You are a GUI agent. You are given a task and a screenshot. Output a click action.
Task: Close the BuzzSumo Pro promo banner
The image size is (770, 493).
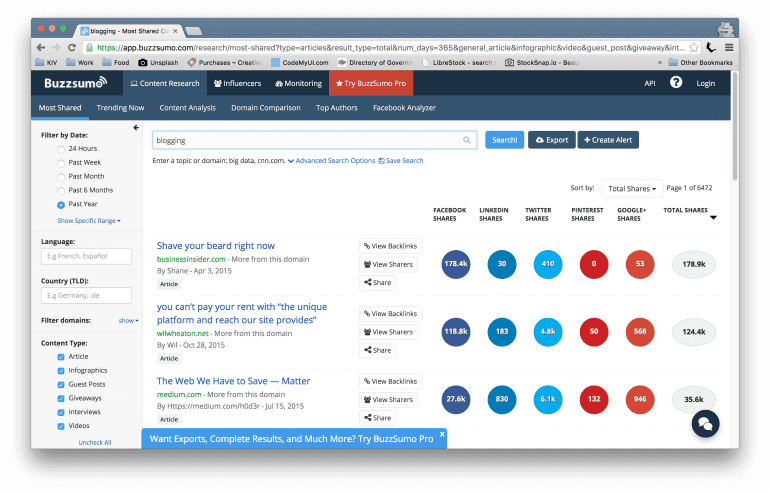442,434
